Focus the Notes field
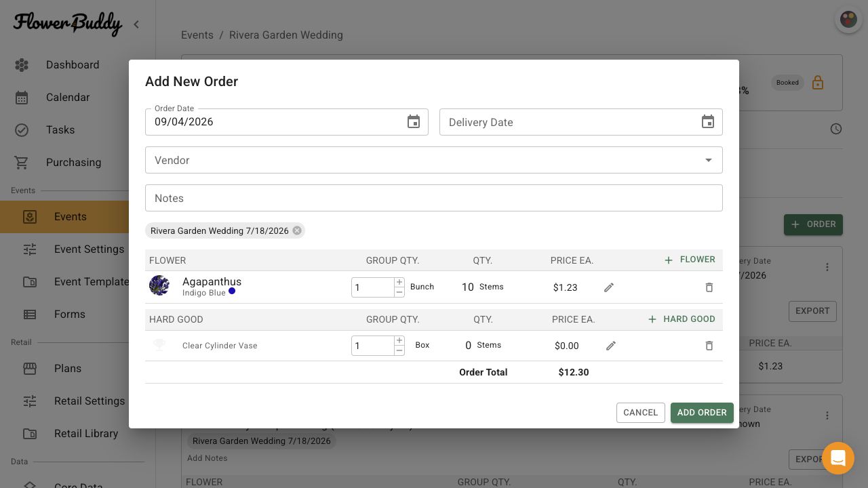This screenshot has width=868, height=488. point(434,198)
